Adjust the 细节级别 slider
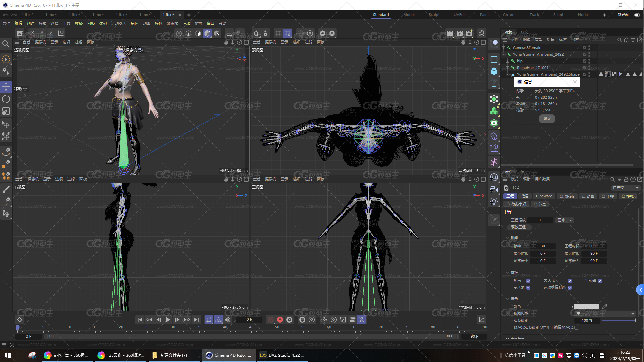Viewport: 644px width, 362px height. coord(619,321)
